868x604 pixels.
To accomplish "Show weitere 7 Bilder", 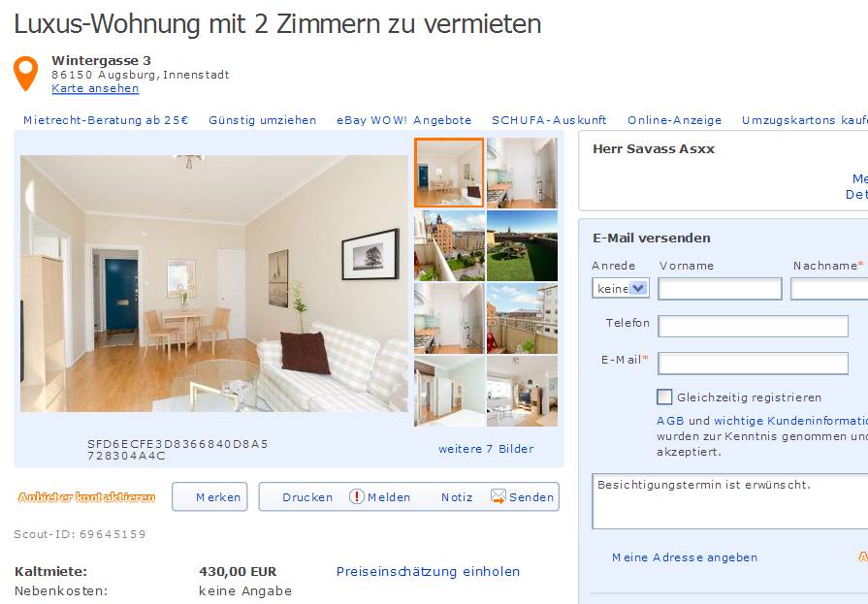I will (486, 449).
